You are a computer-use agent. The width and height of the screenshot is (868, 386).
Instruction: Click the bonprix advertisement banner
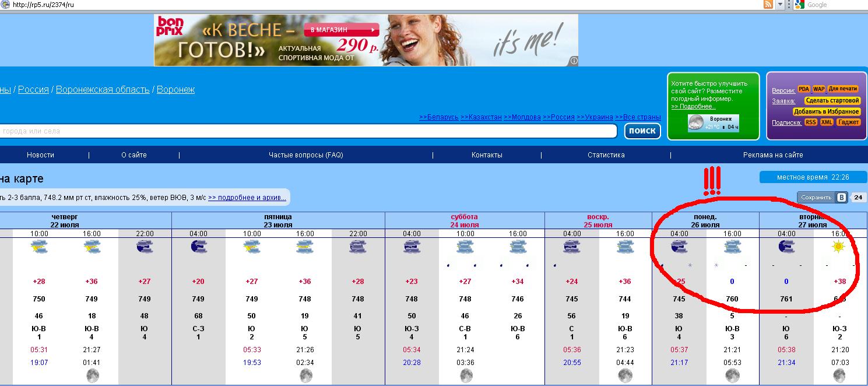pos(366,40)
